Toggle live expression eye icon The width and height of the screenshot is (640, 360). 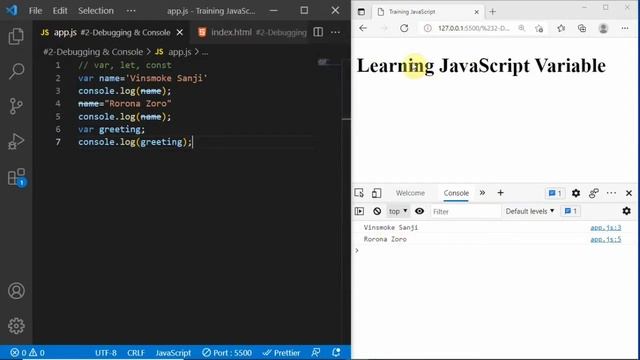tap(419, 211)
